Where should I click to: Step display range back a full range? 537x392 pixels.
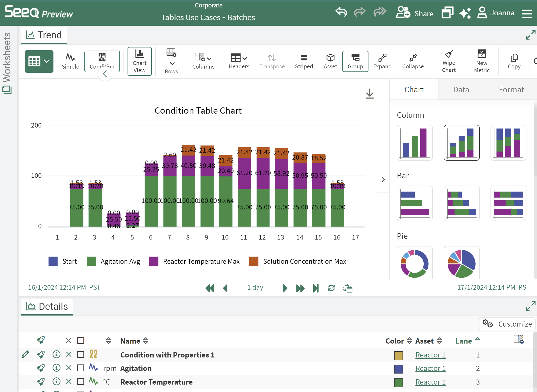(x=210, y=288)
